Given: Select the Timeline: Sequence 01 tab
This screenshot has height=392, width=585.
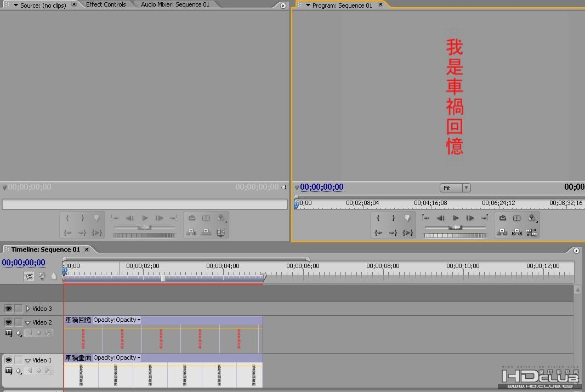Looking at the screenshot, I should pos(45,249).
